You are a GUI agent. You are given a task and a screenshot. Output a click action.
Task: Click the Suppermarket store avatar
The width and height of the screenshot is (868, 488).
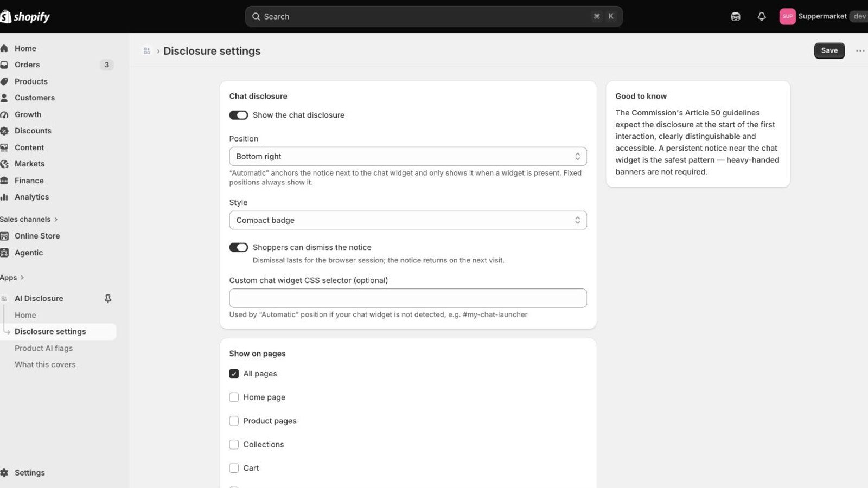[787, 16]
